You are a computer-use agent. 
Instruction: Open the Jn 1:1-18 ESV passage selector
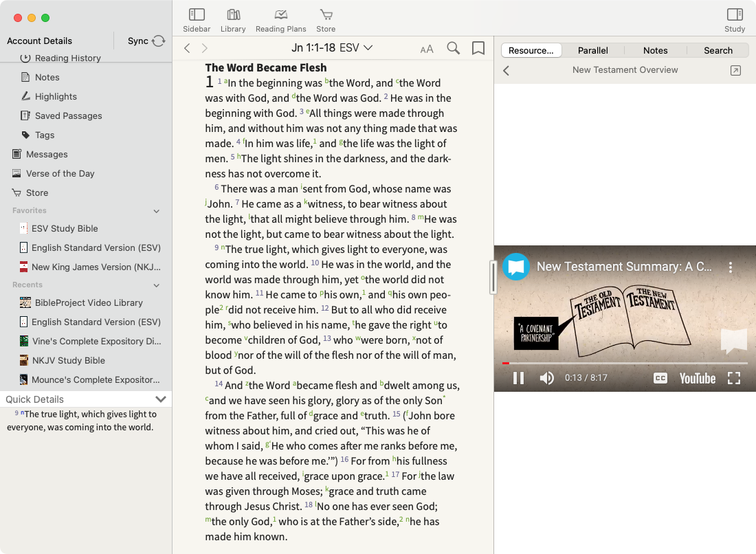tap(332, 47)
